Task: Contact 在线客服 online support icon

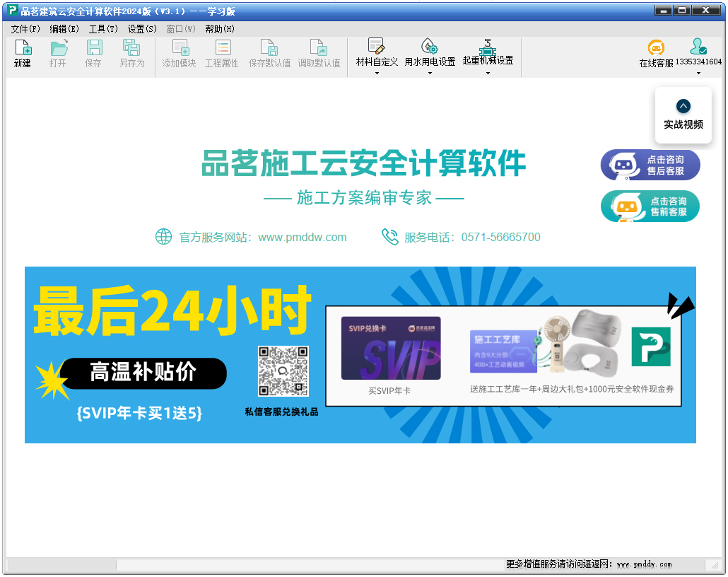Action: (x=656, y=47)
